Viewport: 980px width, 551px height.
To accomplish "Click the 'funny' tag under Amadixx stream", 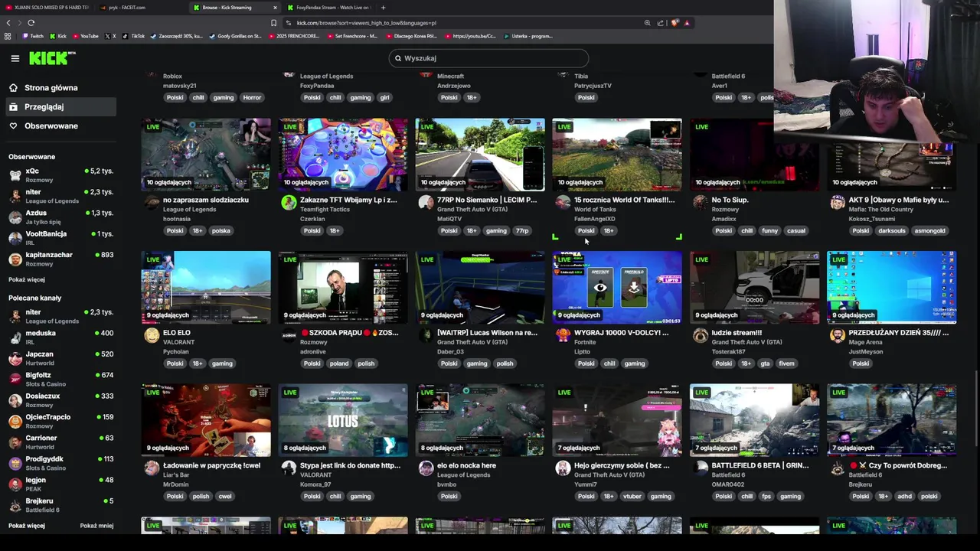I will coord(770,230).
